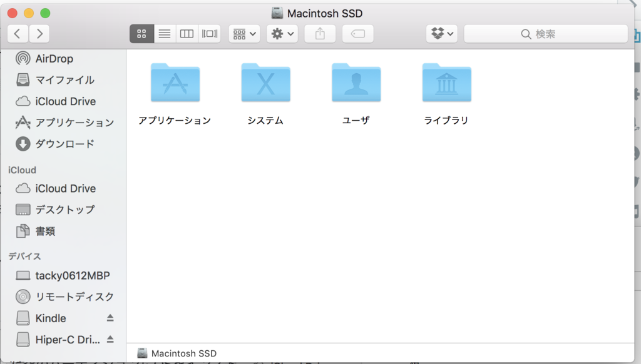
Task: Open the gear action menu
Action: click(x=282, y=34)
